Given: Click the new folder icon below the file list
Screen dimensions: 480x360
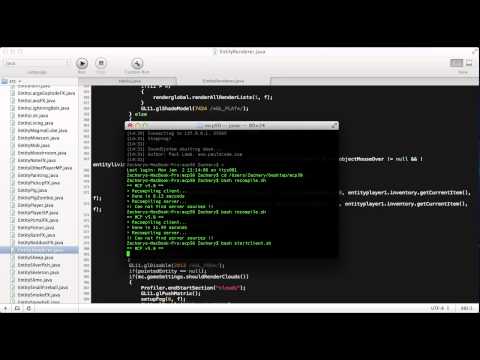Looking at the screenshot, I should 17,308.
